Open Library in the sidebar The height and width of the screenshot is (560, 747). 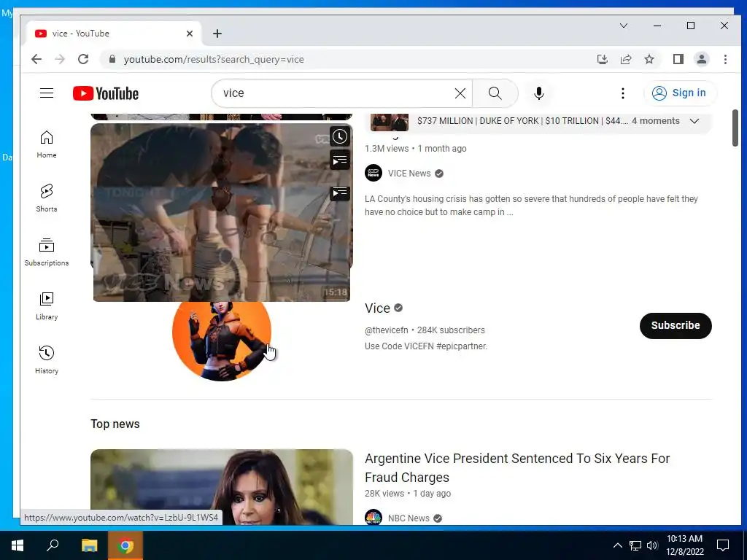47,306
